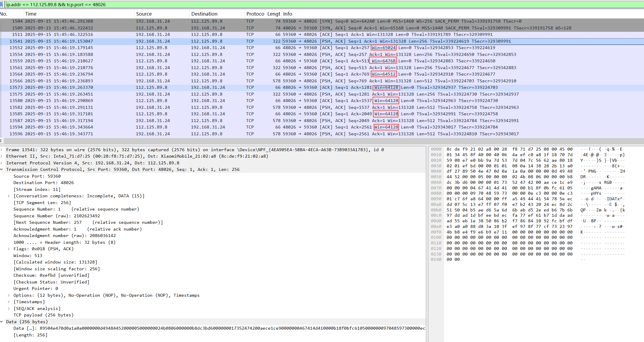Select packet 13559 with Win=64768
644x342 pixels.
322,61
